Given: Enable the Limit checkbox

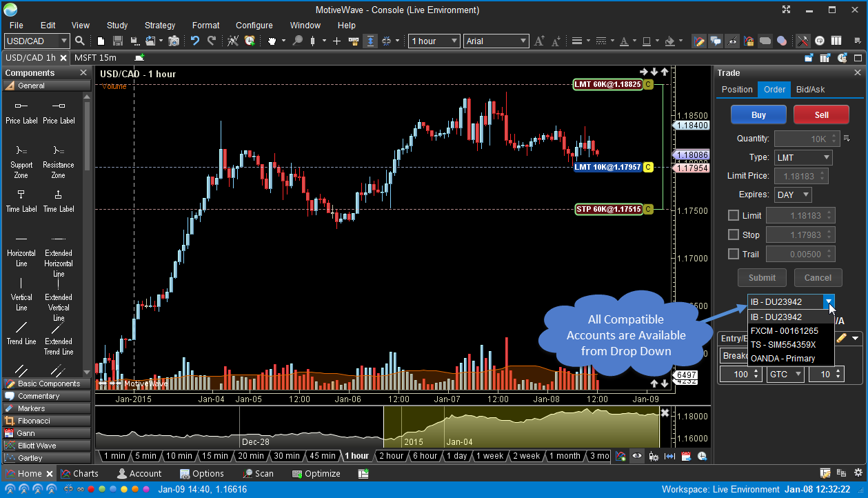Looking at the screenshot, I should (x=734, y=215).
